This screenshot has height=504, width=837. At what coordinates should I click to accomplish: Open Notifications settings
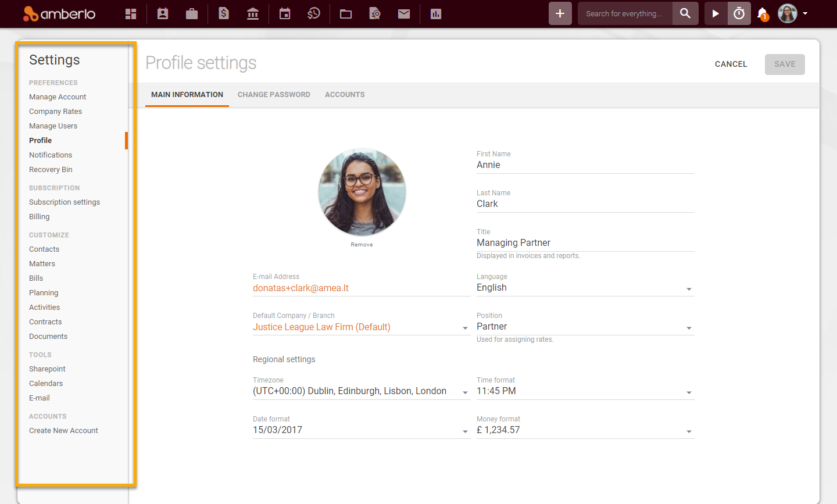point(51,155)
